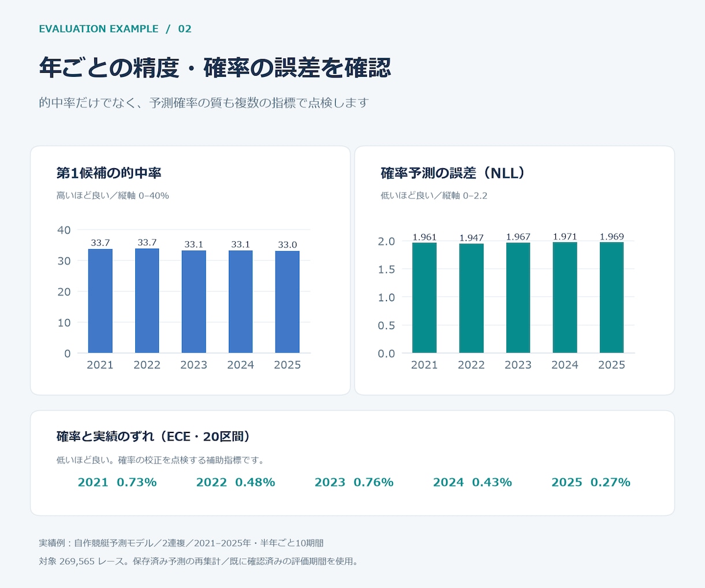Click the "EVALUATION EXAMPLE / 02" header label
705x588 pixels.
pos(115,29)
